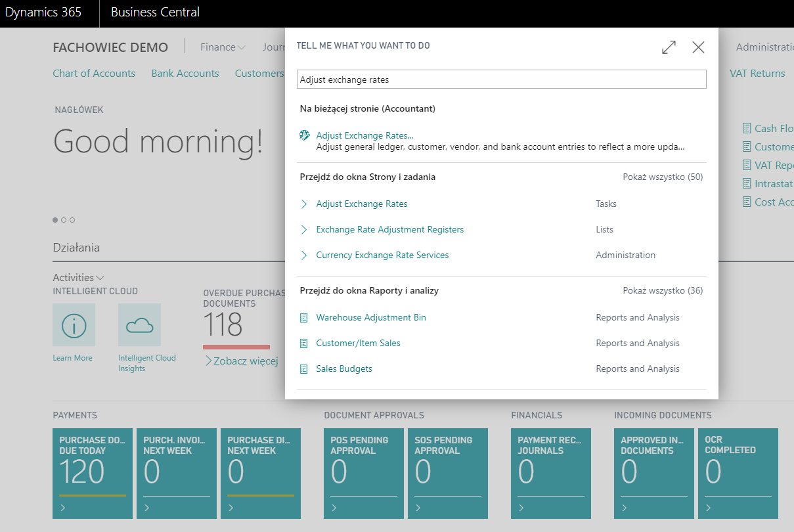Click the Intrastat document icon on right

[x=747, y=183]
